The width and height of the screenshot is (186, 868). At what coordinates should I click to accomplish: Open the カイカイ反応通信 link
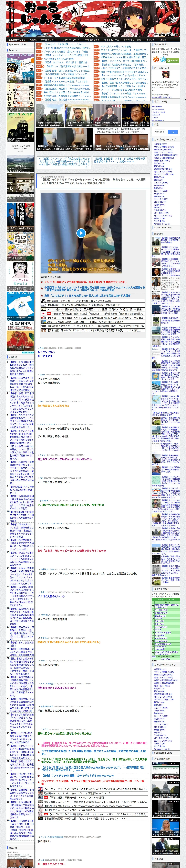pos(158,109)
